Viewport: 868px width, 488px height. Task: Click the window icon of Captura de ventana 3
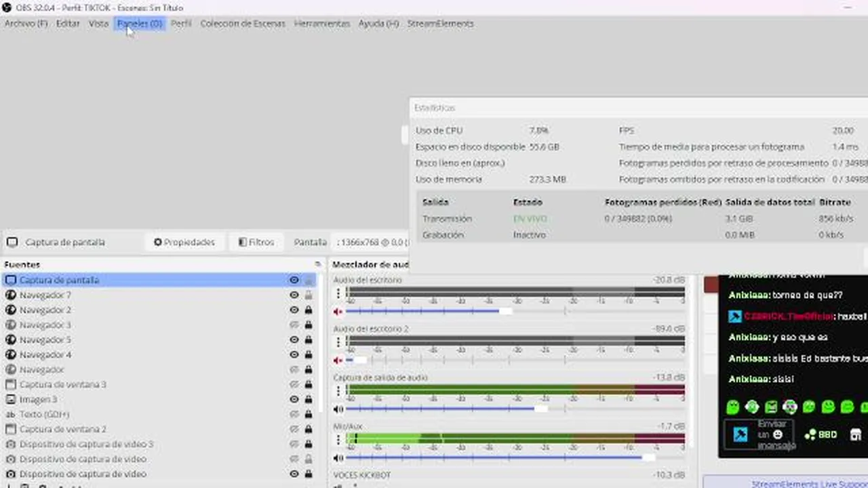(11, 384)
